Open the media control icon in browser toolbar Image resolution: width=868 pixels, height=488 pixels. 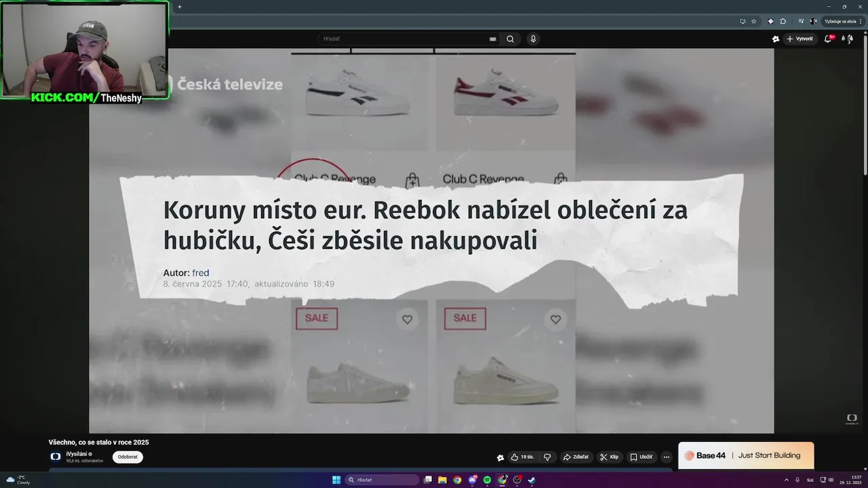tap(801, 21)
